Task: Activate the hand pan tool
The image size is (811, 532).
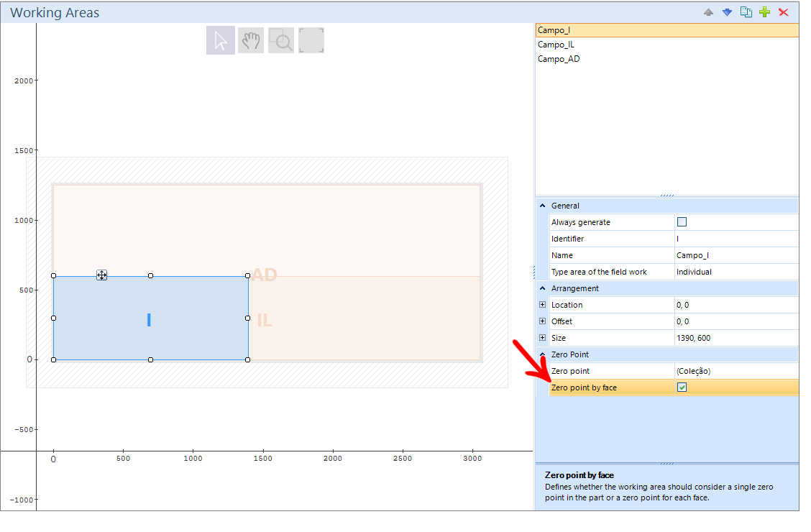Action: coord(251,40)
